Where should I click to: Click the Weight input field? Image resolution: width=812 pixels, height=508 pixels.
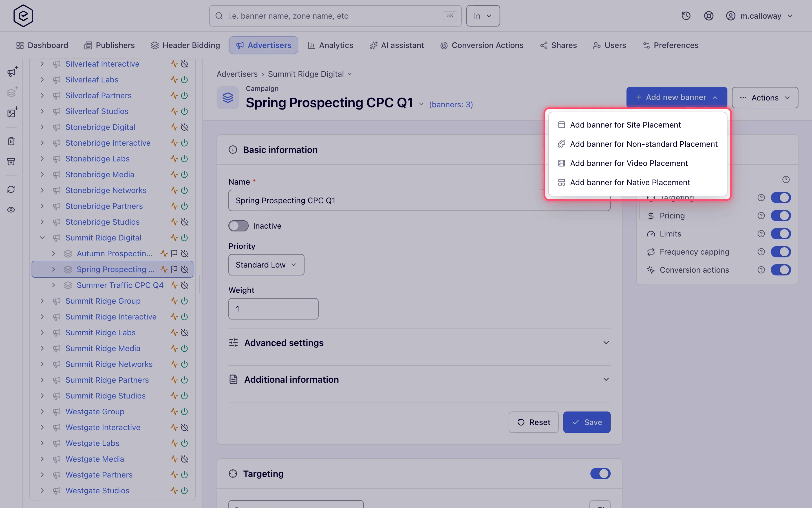(x=273, y=309)
